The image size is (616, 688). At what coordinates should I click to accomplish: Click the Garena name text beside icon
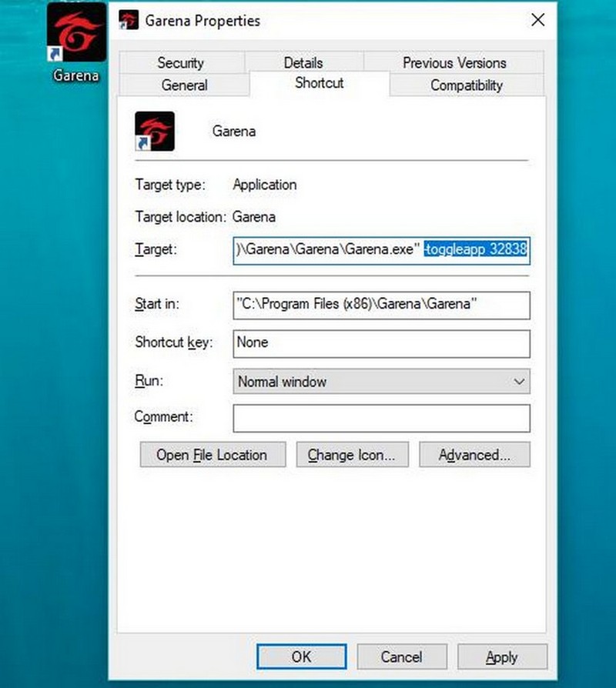click(x=233, y=131)
